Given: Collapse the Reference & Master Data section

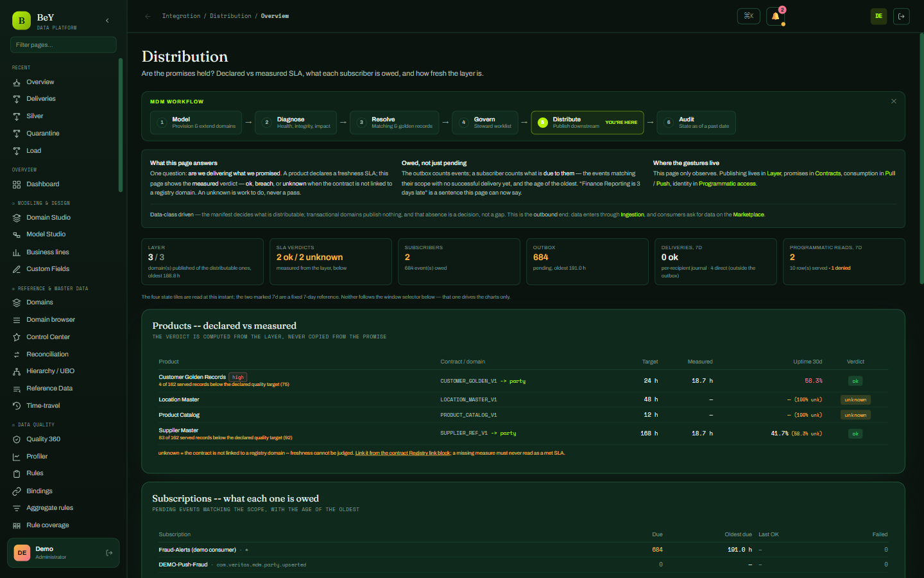Looking at the screenshot, I should pos(50,289).
